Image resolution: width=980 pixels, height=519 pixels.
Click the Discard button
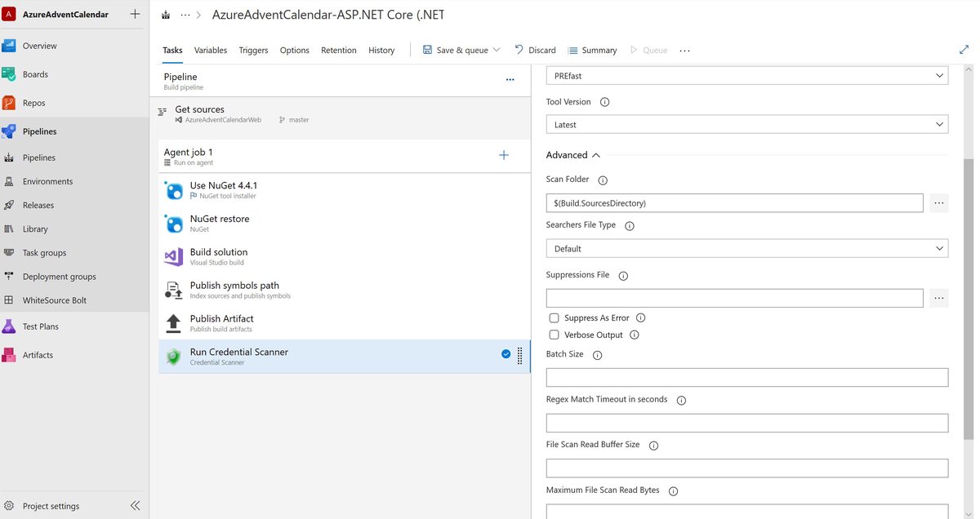click(535, 50)
